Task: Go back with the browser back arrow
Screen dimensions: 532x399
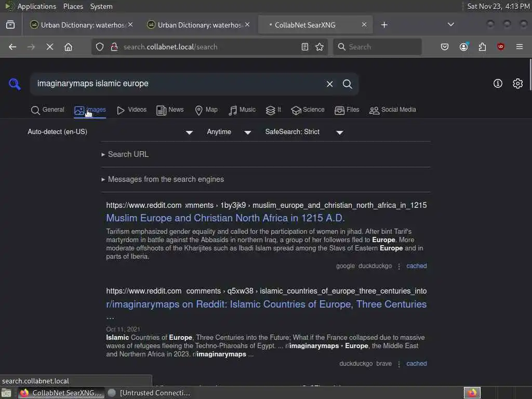Action: pos(12,47)
